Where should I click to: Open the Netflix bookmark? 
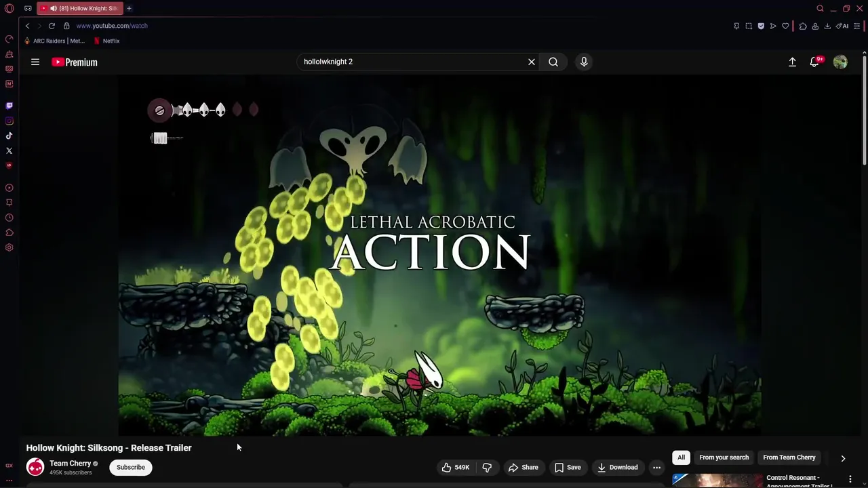(106, 41)
